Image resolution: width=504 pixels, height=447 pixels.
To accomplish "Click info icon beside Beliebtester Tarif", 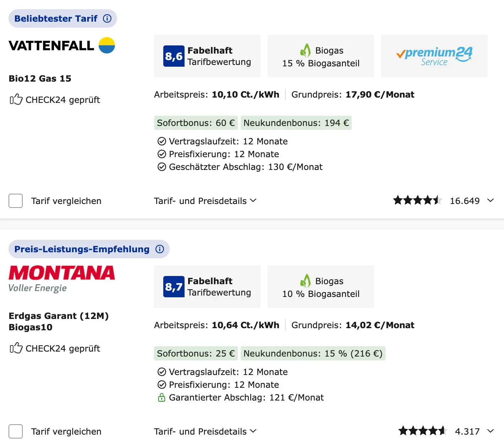I will tap(107, 18).
